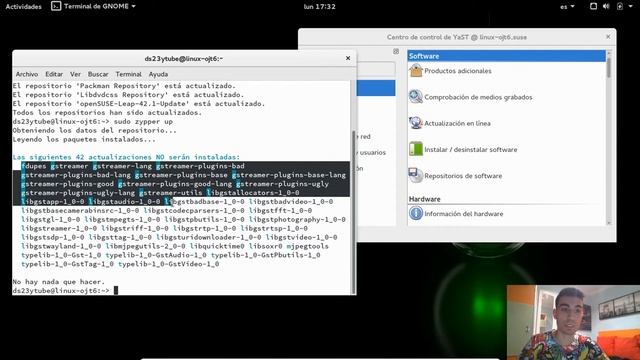Open the Ayuda menu in terminal

pyautogui.click(x=158, y=74)
